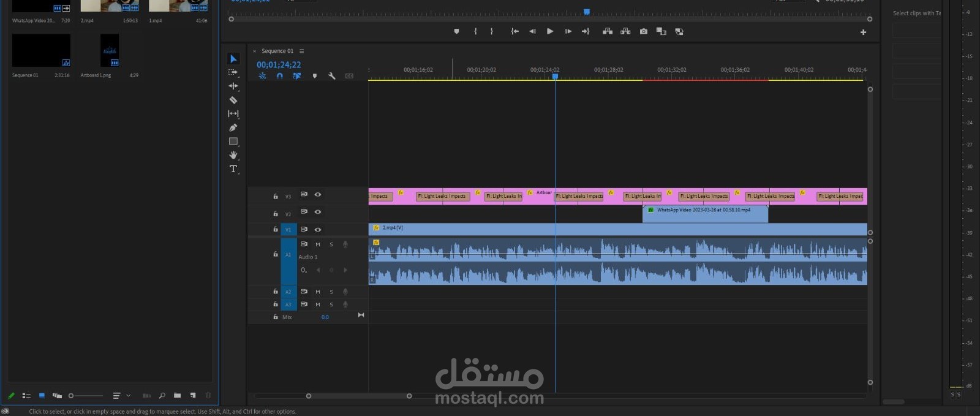This screenshot has width=980, height=416.
Task: Go to Out point
Action: (586, 31)
